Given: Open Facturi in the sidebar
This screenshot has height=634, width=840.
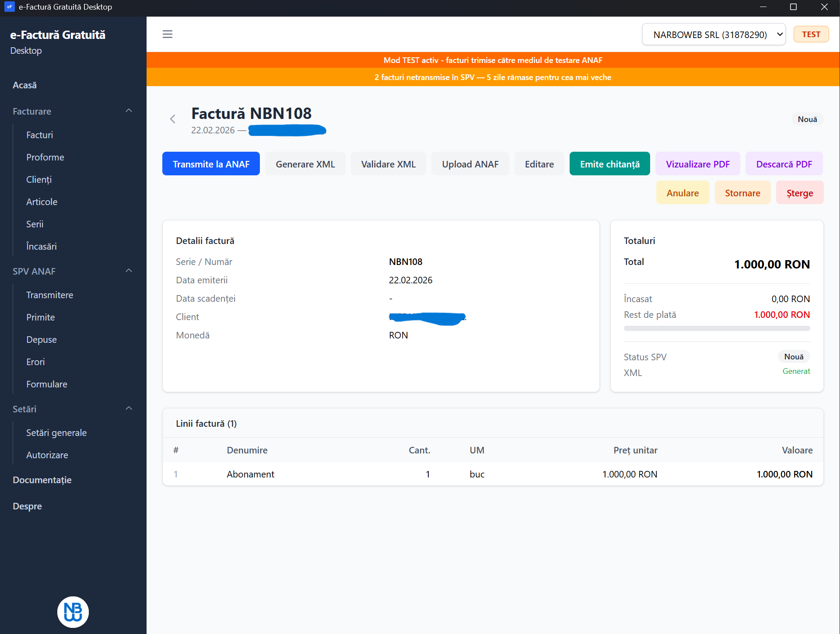Looking at the screenshot, I should pos(39,135).
